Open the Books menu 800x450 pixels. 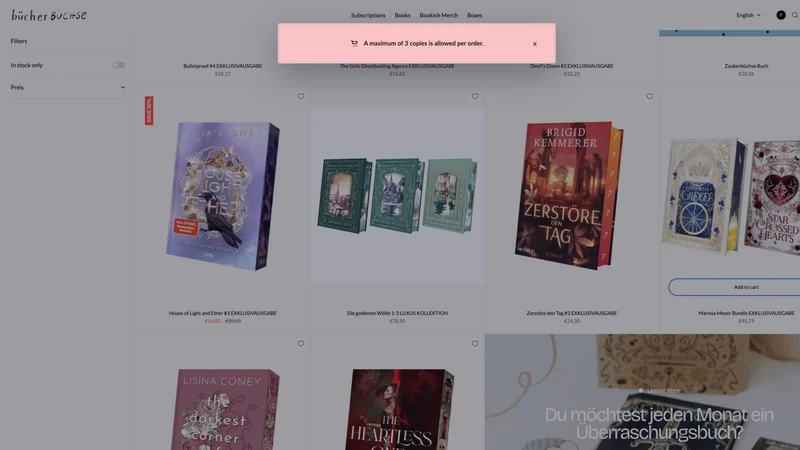click(x=402, y=15)
